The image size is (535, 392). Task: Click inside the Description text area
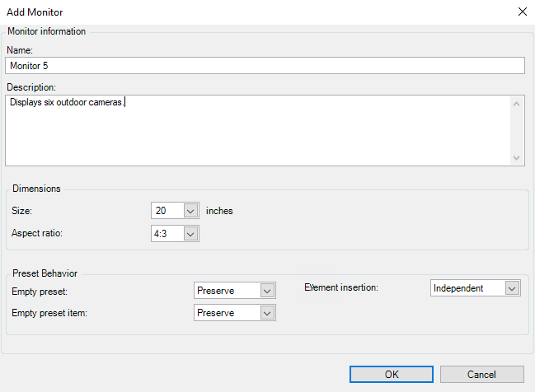click(x=257, y=130)
